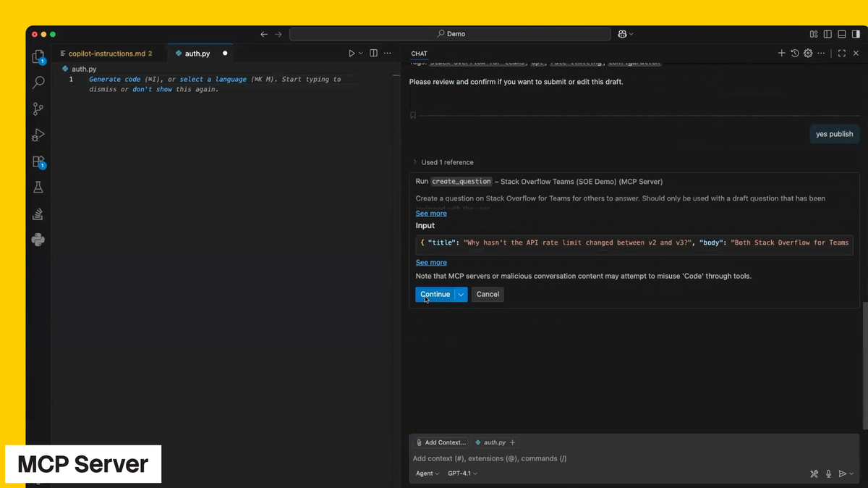The image size is (868, 488).
Task: Open the Agent mode dropdown
Action: 427,474
